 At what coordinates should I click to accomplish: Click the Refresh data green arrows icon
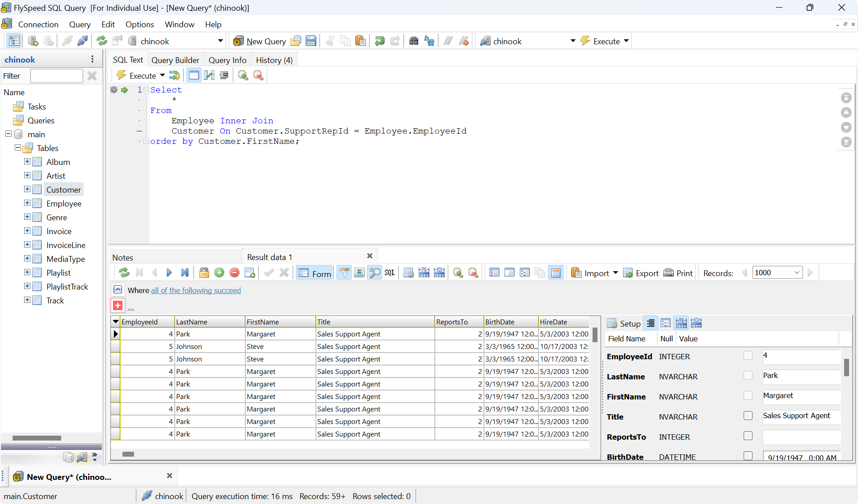click(124, 273)
